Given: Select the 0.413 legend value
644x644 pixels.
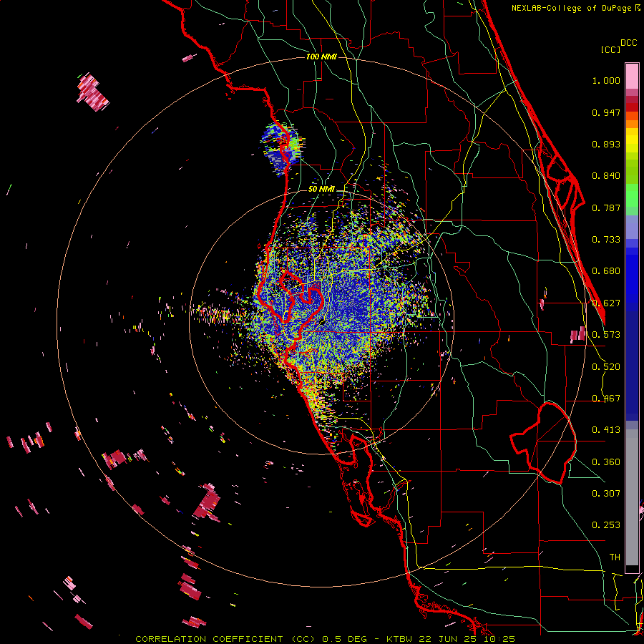Looking at the screenshot, I should (606, 430).
